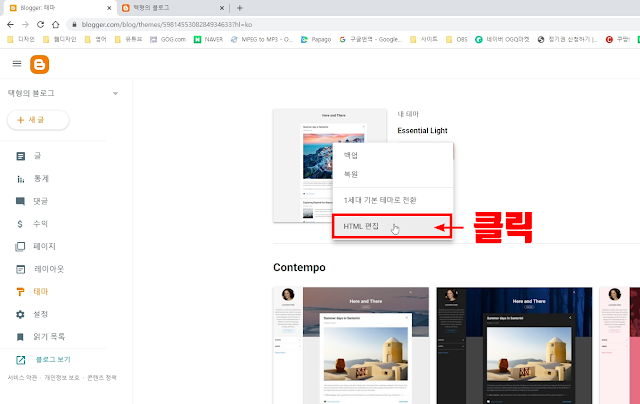Open the MPEG to MP3 bookmark

[262, 40]
